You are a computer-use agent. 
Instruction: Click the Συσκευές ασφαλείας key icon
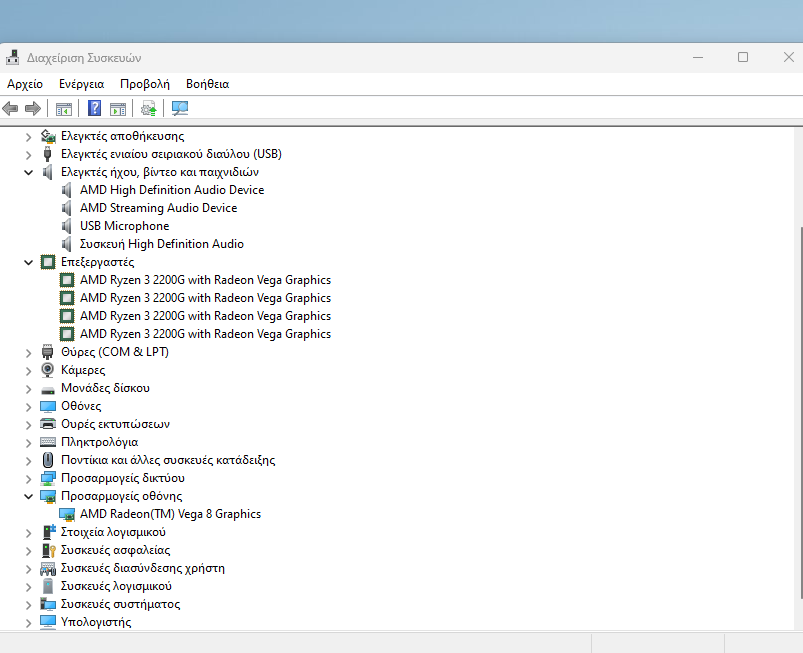click(49, 551)
